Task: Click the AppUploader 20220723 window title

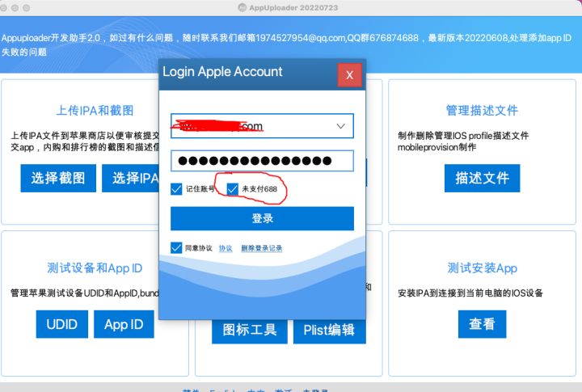Action: coord(293,8)
